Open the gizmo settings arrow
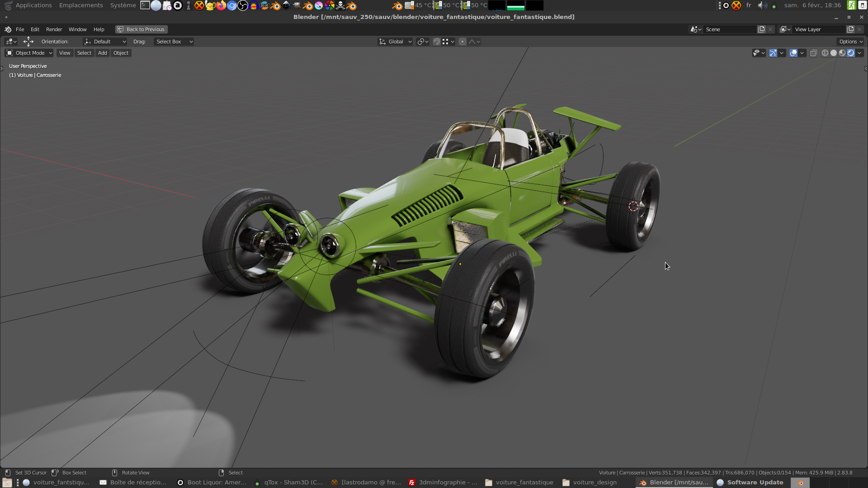This screenshot has height=488, width=868. point(782,53)
